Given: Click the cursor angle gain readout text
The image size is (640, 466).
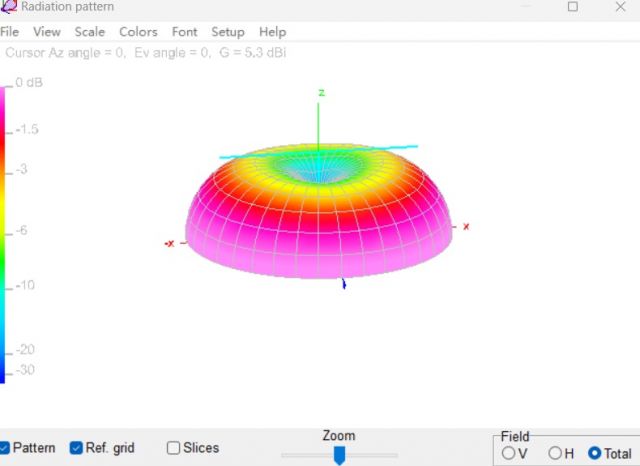Looking at the screenshot, I should (x=146, y=53).
